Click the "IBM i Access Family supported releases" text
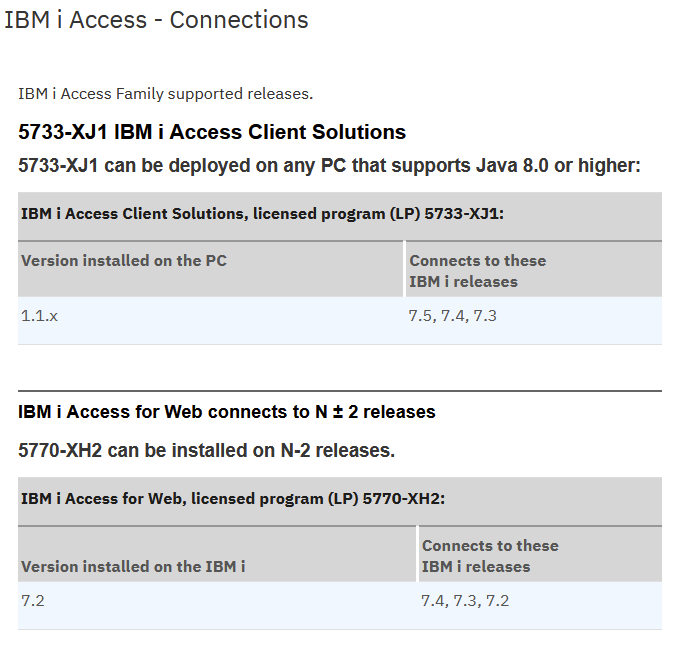Viewport: 693px width, 648px height. (x=165, y=94)
